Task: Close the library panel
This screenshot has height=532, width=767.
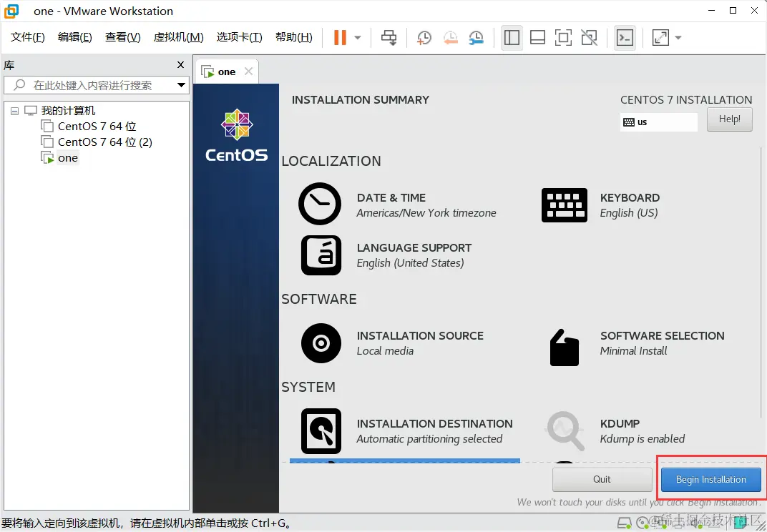Action: (180, 64)
